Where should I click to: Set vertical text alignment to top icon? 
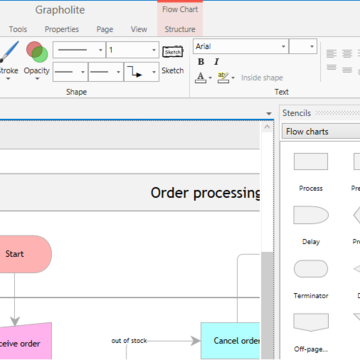331,68
